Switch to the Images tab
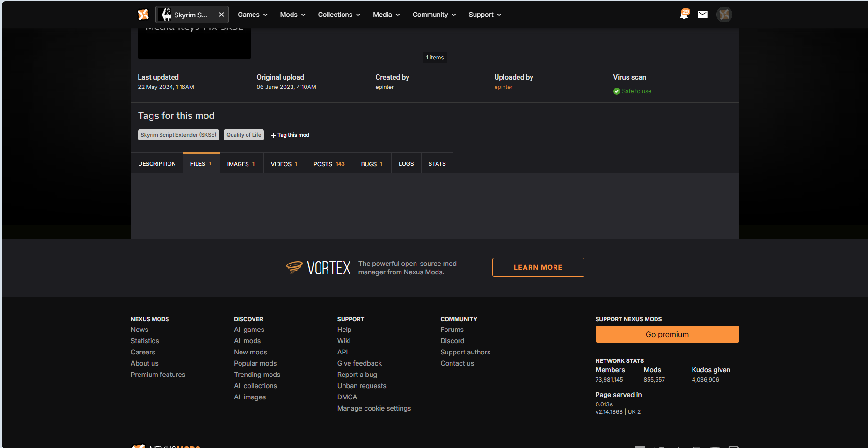The width and height of the screenshot is (868, 448). click(x=241, y=164)
